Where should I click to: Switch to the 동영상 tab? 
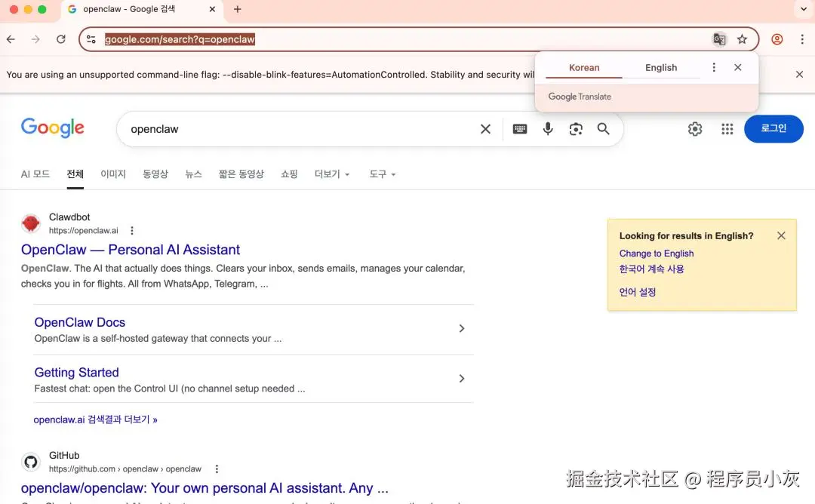(155, 174)
